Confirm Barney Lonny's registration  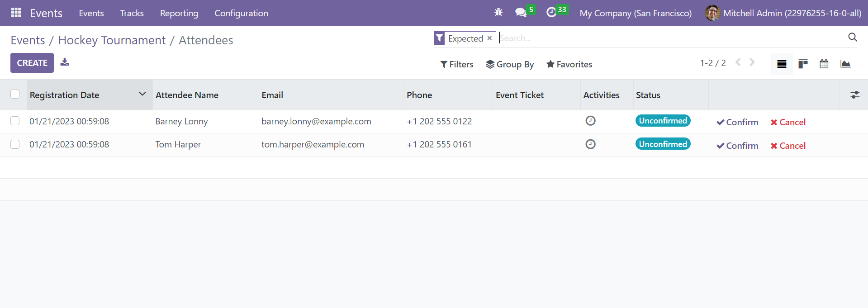[737, 122]
